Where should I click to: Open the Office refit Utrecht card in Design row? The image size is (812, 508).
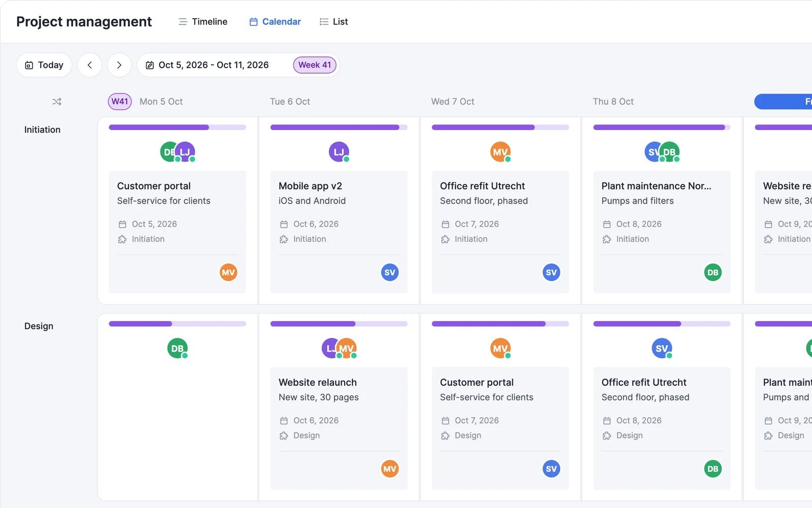click(662, 428)
